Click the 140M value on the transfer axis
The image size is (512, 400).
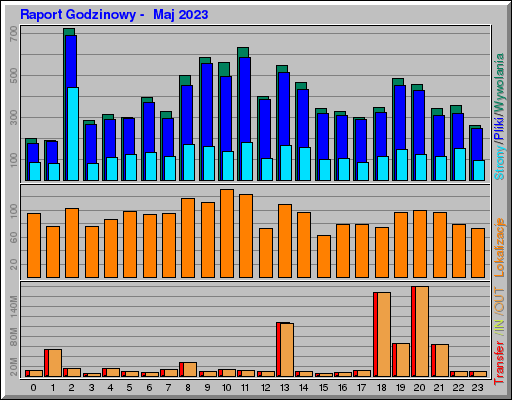click(14, 306)
